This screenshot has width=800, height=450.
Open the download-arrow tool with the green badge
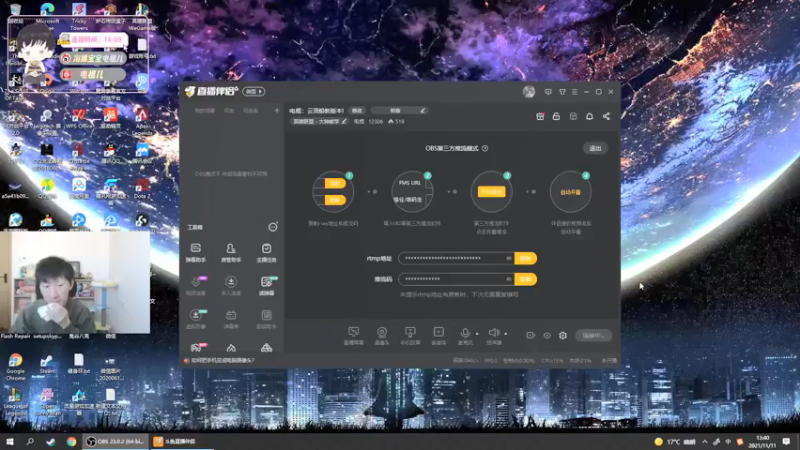196,318
